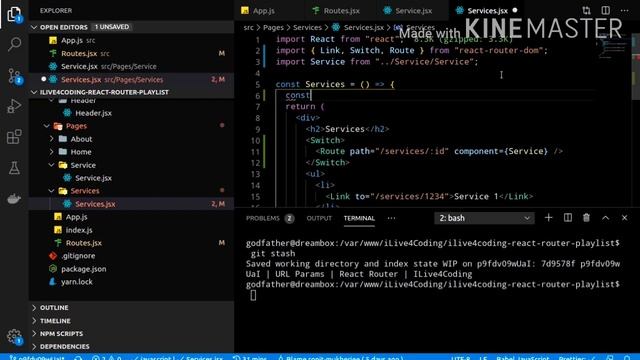Open the .gitignore file
640x360 pixels.
tap(131, 256)
